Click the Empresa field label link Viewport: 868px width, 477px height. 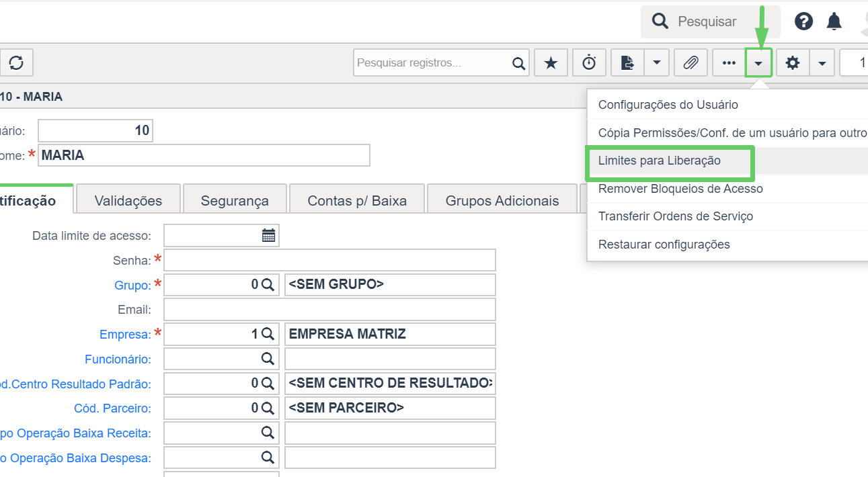(125, 335)
